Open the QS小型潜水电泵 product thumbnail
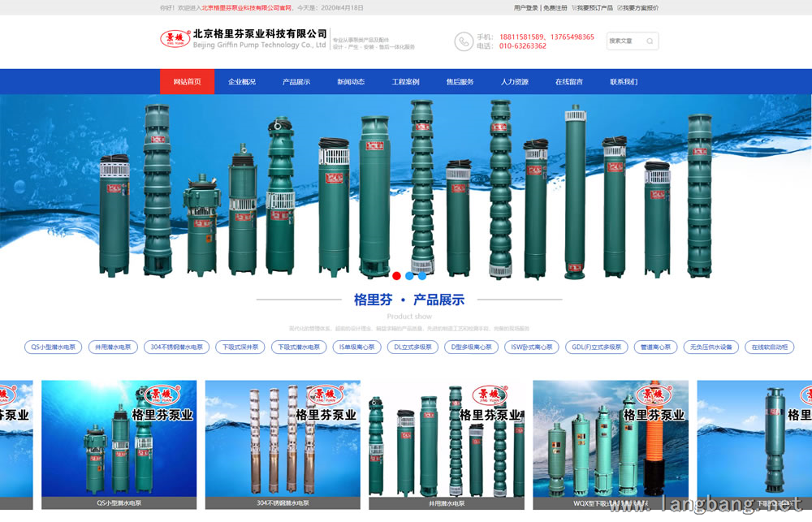Viewport: 812px width, 522px height. [119, 444]
